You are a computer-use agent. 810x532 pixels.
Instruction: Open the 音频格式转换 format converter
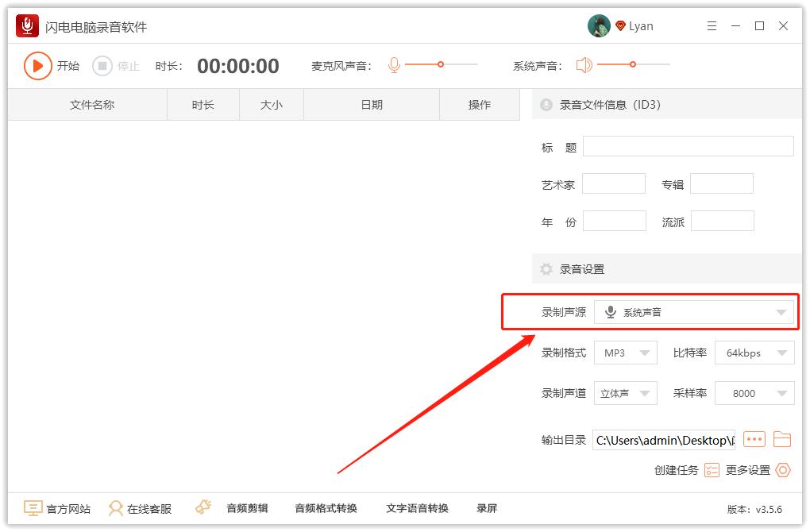[326, 508]
